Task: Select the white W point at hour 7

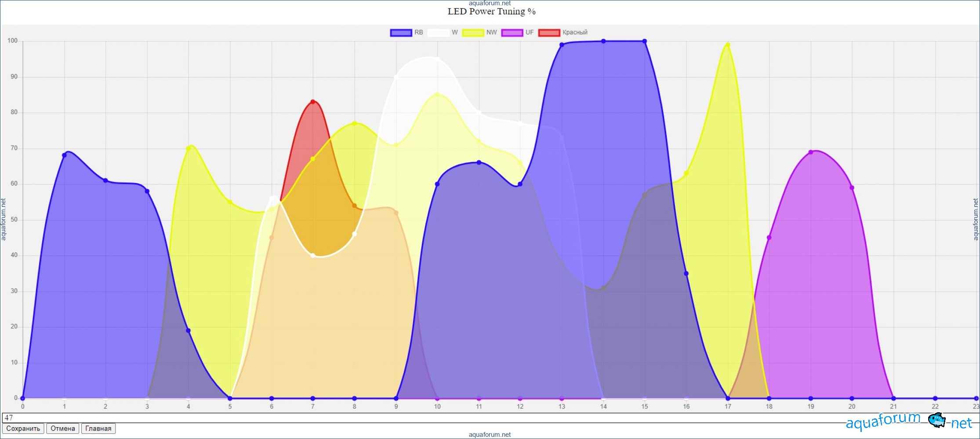Action: click(x=313, y=255)
